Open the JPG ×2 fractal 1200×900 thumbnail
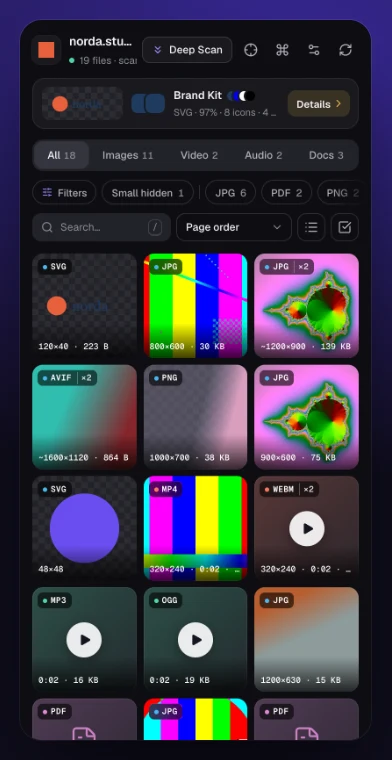Image resolution: width=392 pixels, height=760 pixels. [306, 305]
